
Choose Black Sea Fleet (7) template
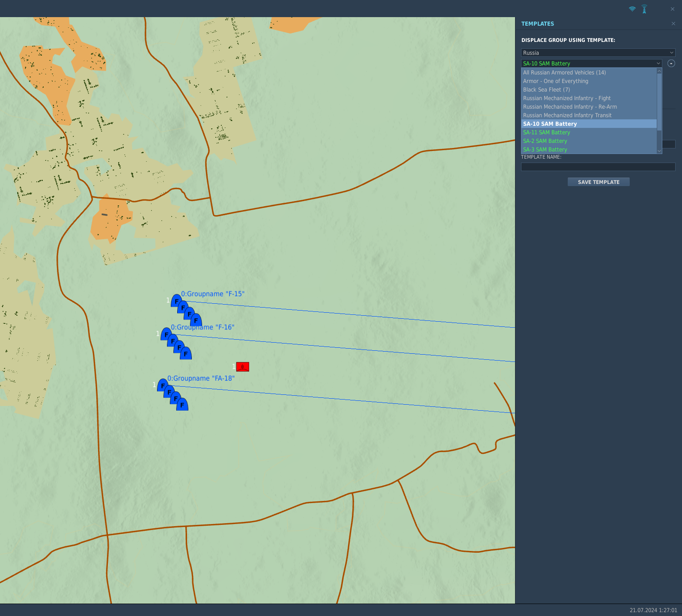pyautogui.click(x=589, y=89)
